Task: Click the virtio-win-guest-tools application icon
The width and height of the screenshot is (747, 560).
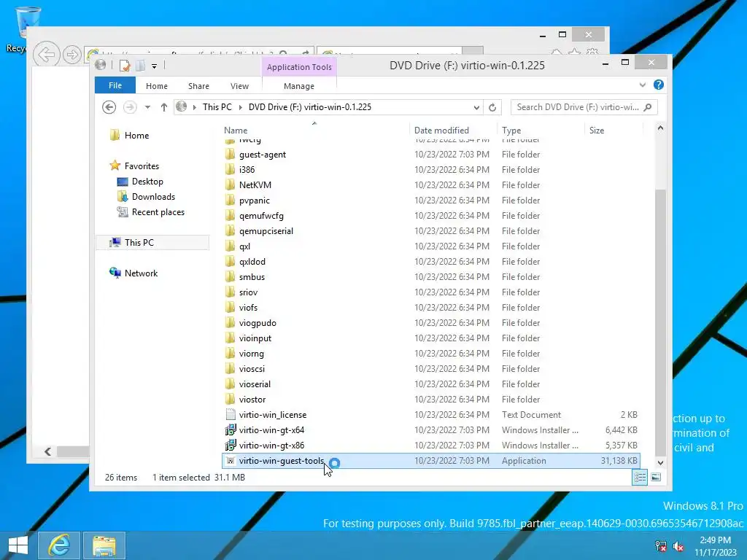Action: (231, 461)
